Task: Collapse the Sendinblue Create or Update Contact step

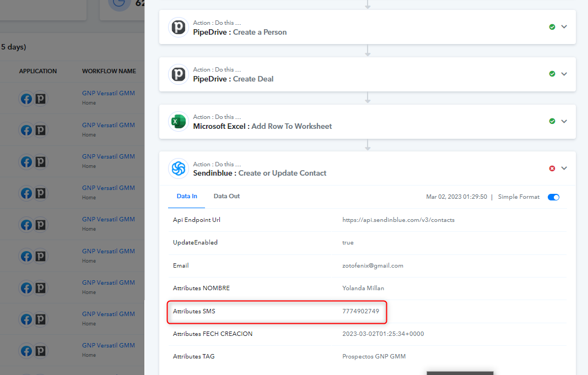Action: coord(564,168)
